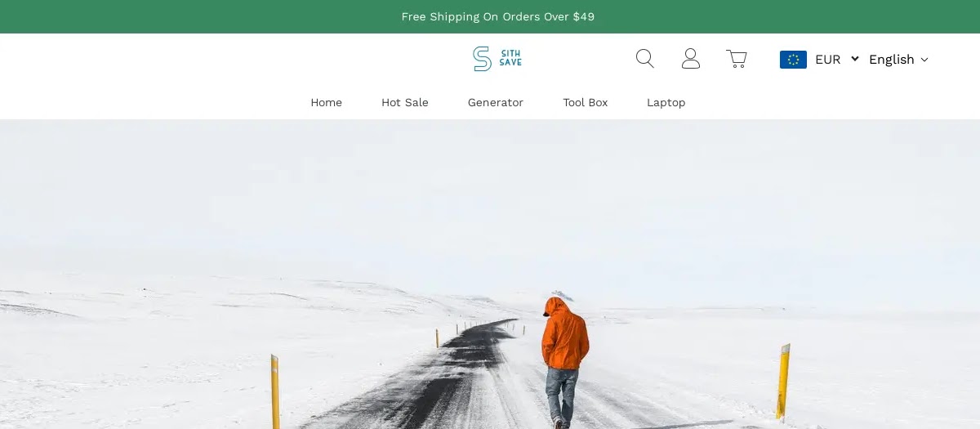The height and width of the screenshot is (429, 980).
Task: Open the English language selector
Action: click(x=891, y=60)
